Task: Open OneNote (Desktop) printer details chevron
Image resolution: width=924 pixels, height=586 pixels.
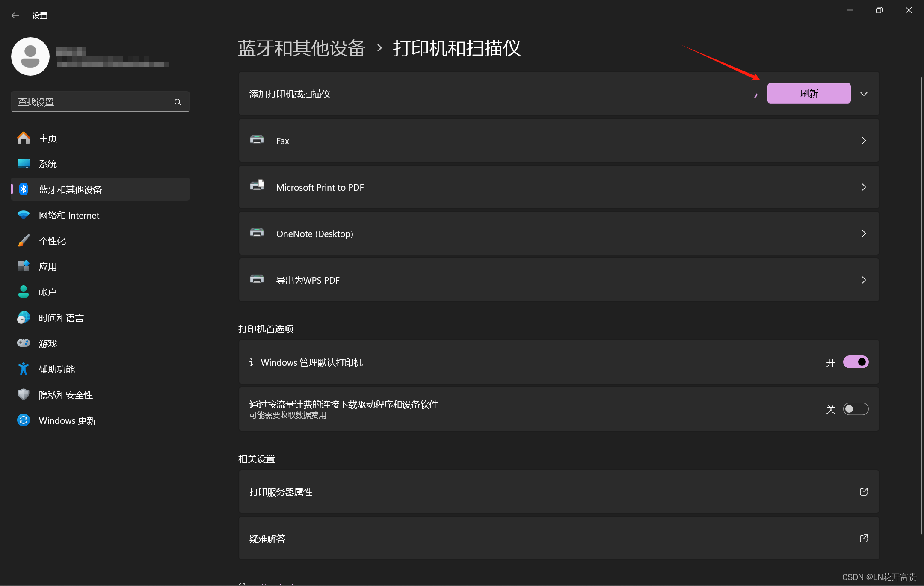Action: pyautogui.click(x=864, y=234)
